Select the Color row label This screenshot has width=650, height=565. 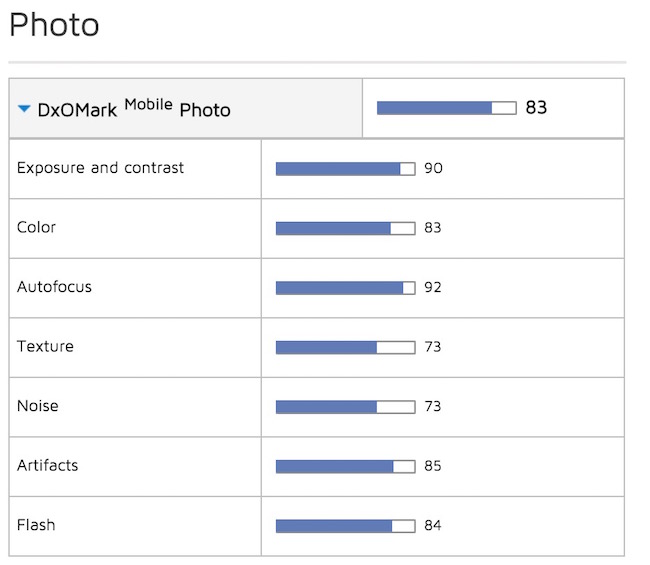coord(36,227)
